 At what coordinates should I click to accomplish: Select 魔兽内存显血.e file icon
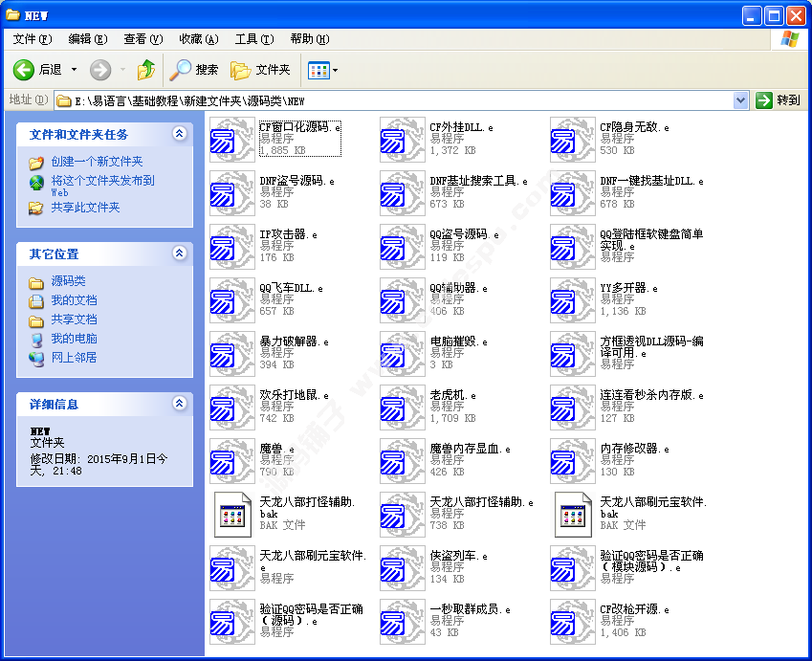403,461
